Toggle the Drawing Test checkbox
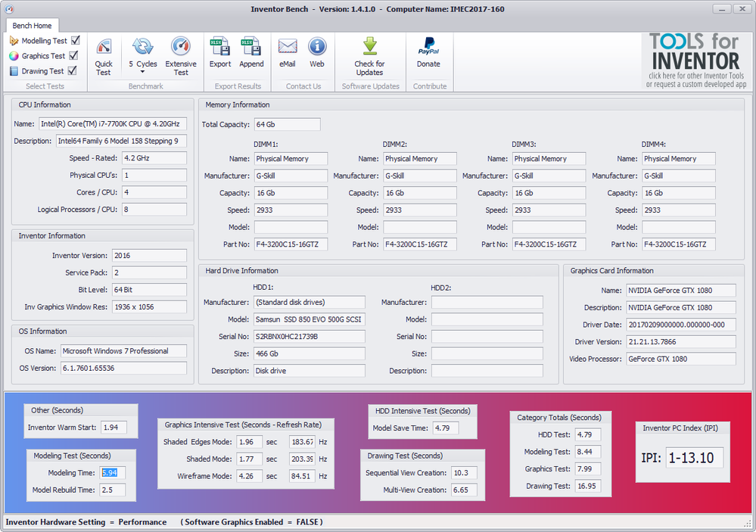The image size is (756, 532). click(x=73, y=71)
